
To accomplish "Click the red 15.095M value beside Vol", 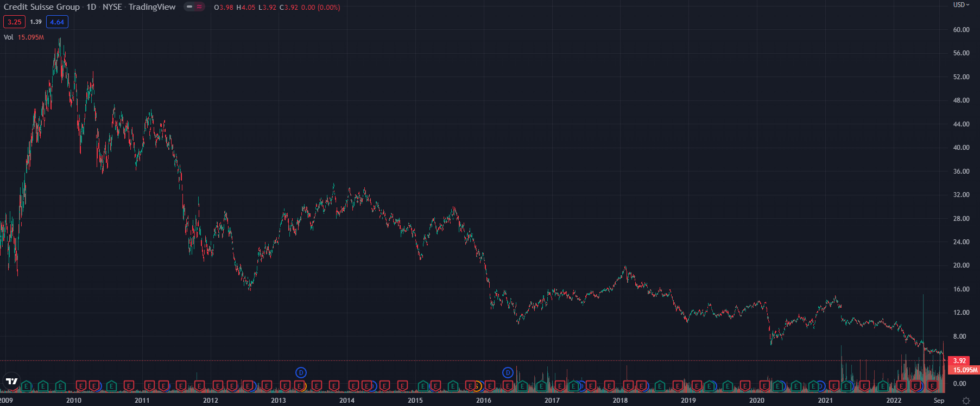I will click(x=31, y=37).
